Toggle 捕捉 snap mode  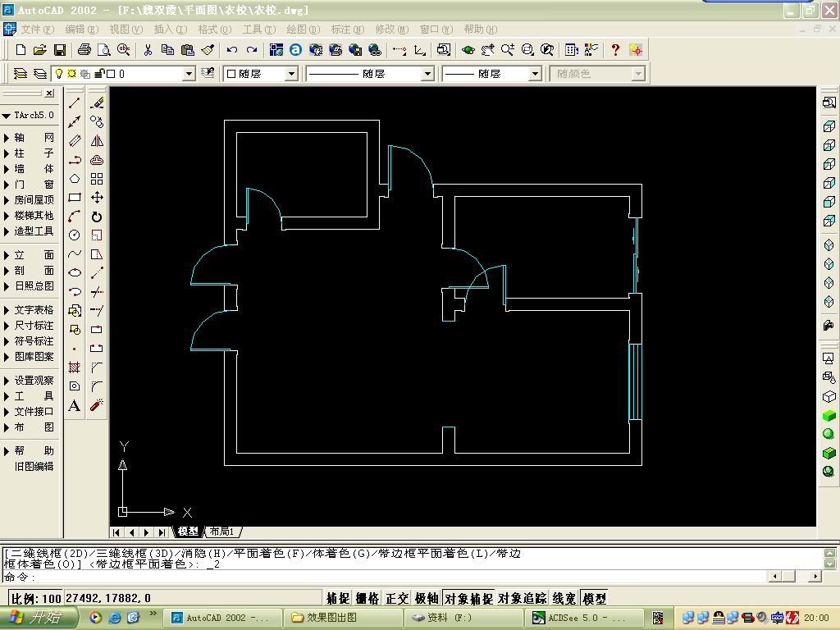tap(338, 598)
